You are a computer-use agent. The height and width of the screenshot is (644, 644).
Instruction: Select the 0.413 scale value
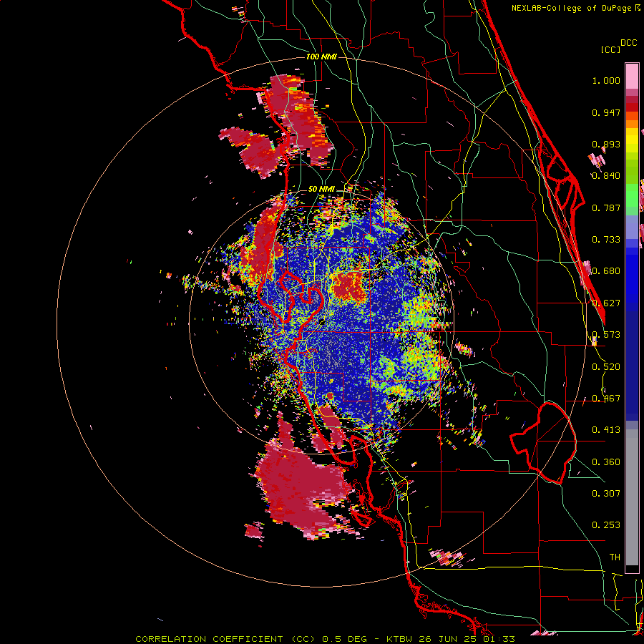coord(606,430)
